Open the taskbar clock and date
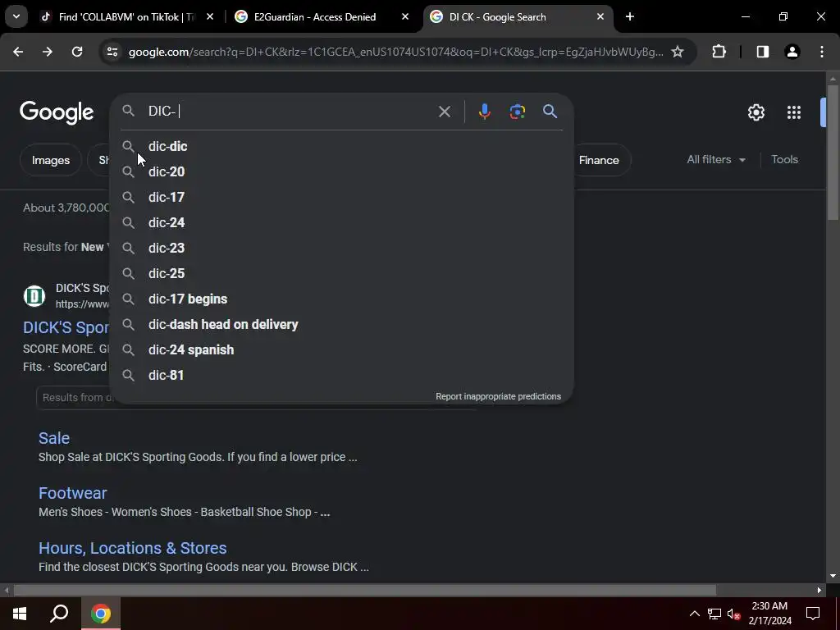The height and width of the screenshot is (630, 840). tap(769, 614)
